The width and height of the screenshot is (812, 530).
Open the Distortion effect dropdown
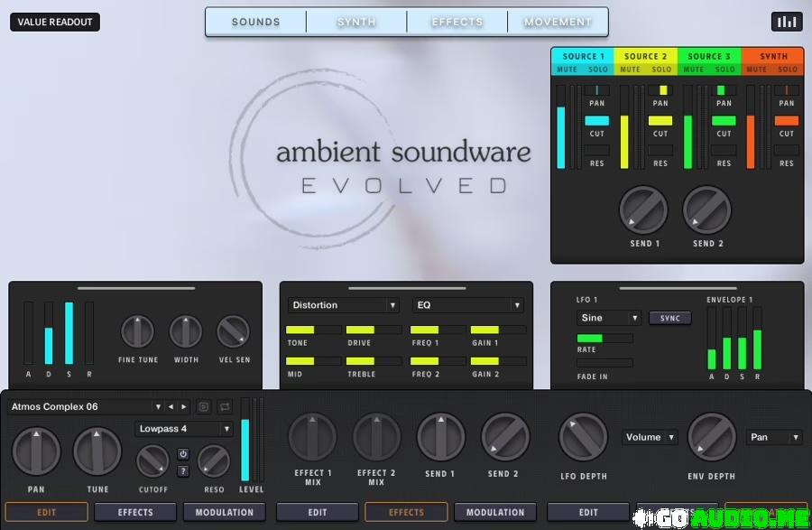(x=343, y=305)
